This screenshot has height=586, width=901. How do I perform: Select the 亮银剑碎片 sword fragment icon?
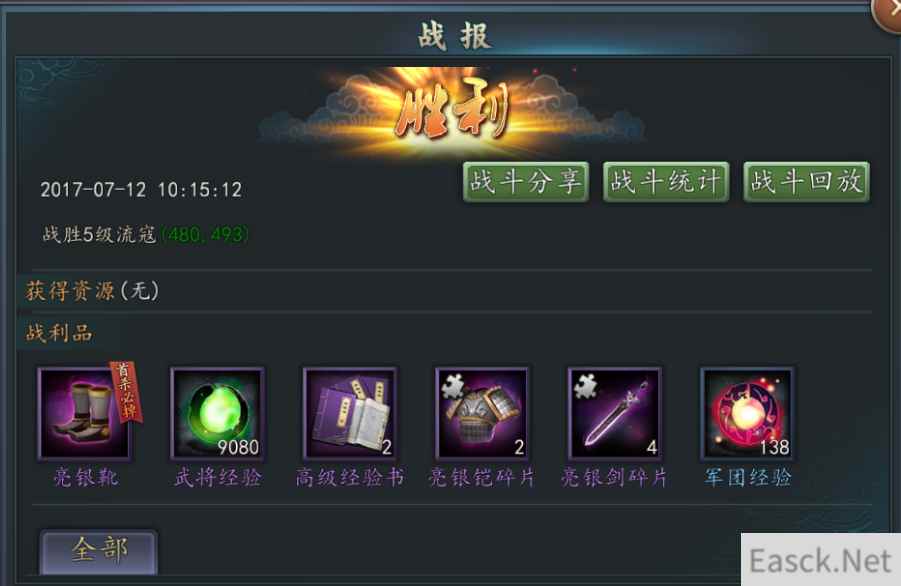point(615,414)
